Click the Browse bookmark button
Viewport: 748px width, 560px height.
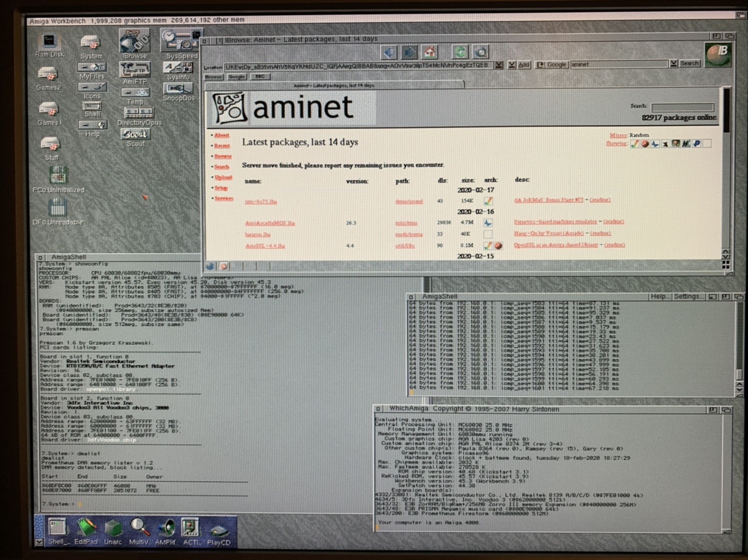click(x=213, y=77)
